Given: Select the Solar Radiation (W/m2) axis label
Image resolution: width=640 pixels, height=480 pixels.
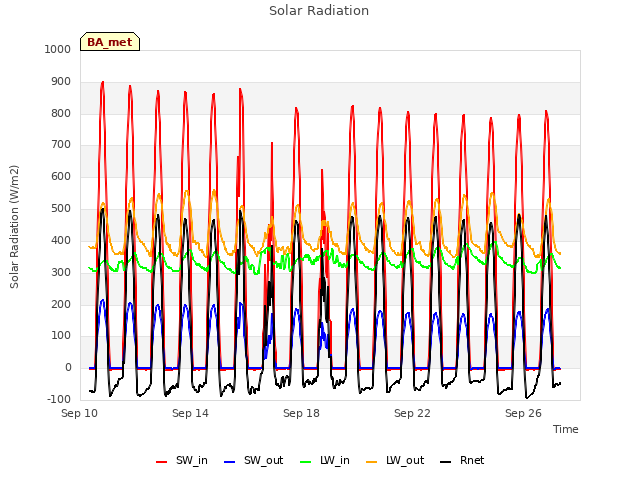Looking at the screenshot, I should 14,227.
